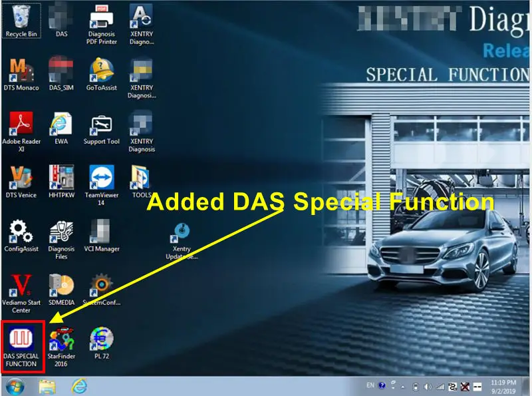Viewport: 532px width, 396px height.
Task: Launch the DTS Venice shortcut
Action: coord(21,182)
